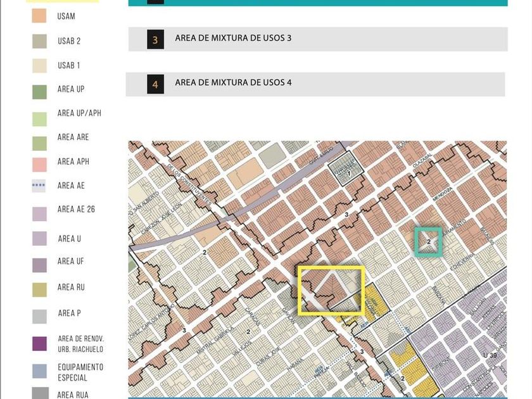
Task: Click the U 39 zone label
Action: 490,355
